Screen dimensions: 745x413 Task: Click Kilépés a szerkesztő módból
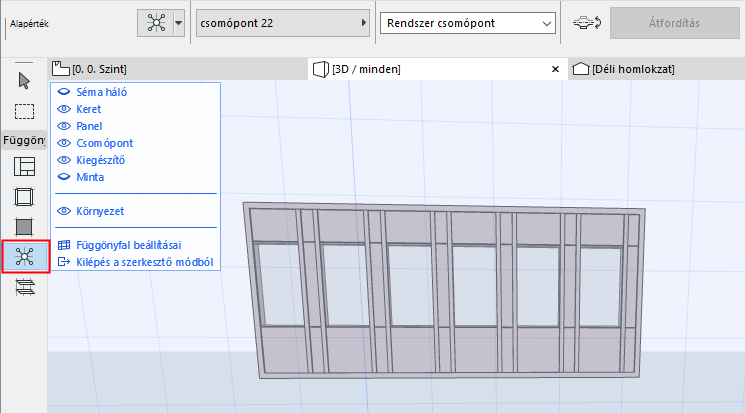[144, 262]
